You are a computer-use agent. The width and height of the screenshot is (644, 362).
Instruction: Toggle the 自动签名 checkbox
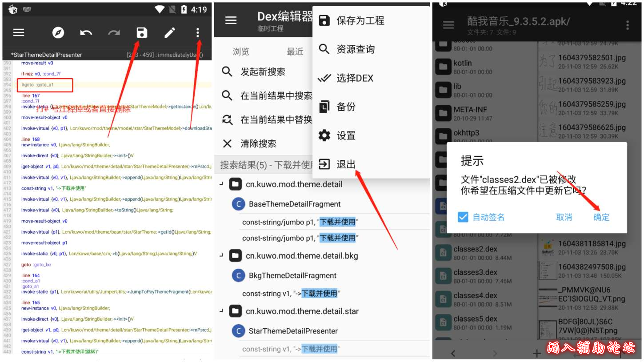463,217
